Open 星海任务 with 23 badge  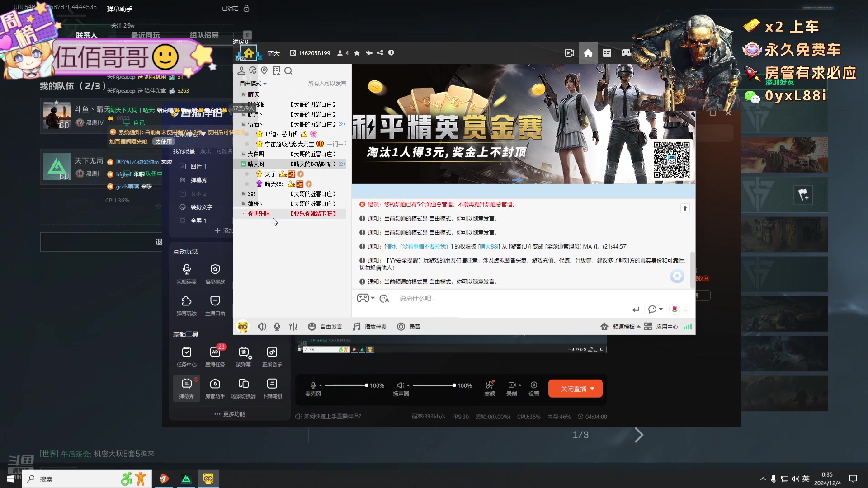(215, 357)
